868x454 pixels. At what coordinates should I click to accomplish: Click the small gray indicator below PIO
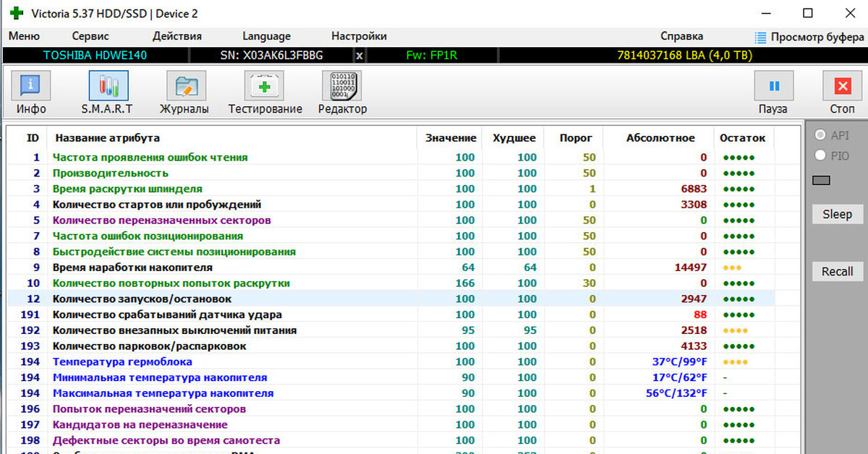pos(822,180)
